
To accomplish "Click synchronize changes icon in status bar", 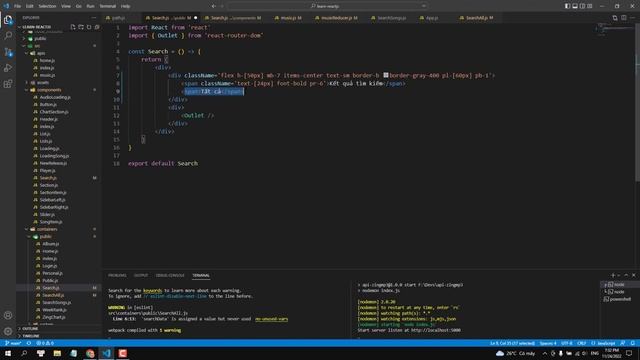I will pos(29,343).
